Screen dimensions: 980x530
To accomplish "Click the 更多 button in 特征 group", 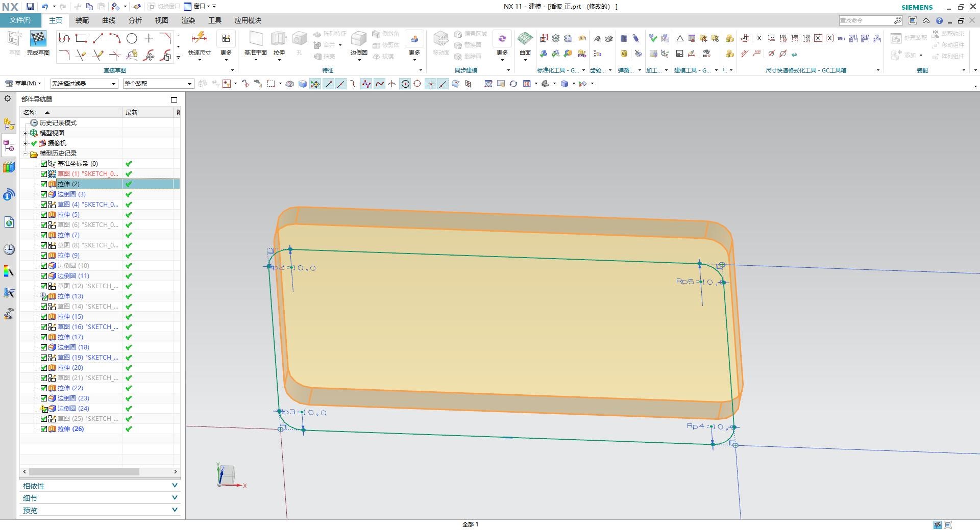I will coord(414,45).
